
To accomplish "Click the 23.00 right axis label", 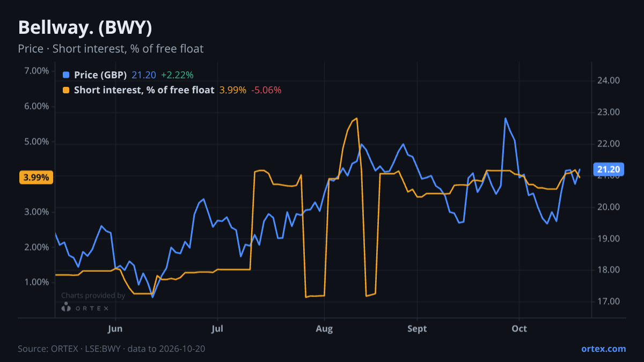I will pyautogui.click(x=609, y=112).
